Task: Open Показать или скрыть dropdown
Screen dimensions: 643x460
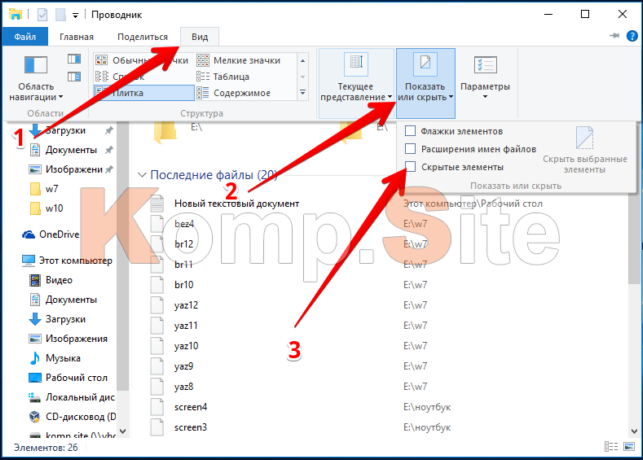Action: click(425, 83)
